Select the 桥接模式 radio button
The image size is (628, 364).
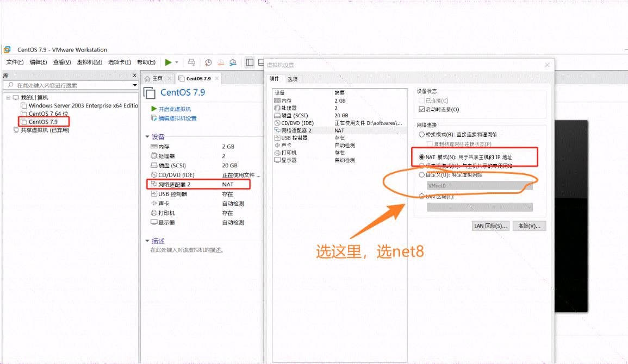[422, 134]
